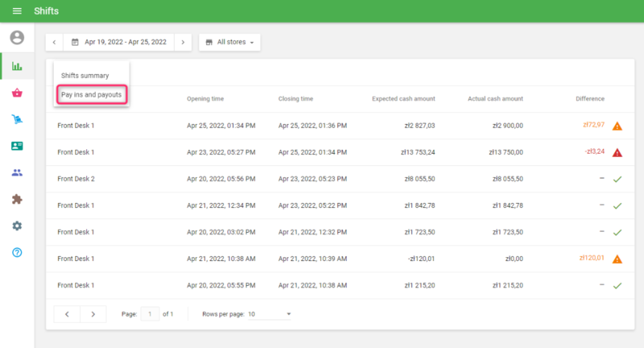Expand the All stores dropdown
Image resolution: width=644 pixels, height=348 pixels.
pyautogui.click(x=229, y=42)
